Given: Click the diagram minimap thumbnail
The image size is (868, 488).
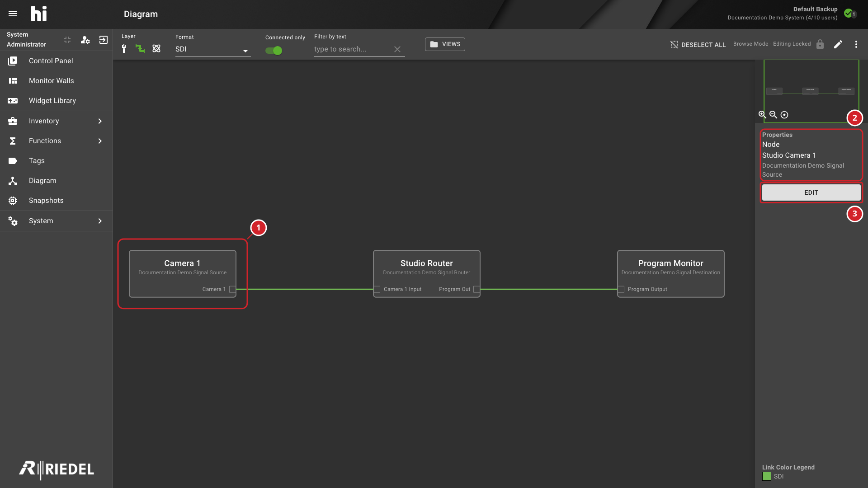Looking at the screenshot, I should tap(811, 91).
